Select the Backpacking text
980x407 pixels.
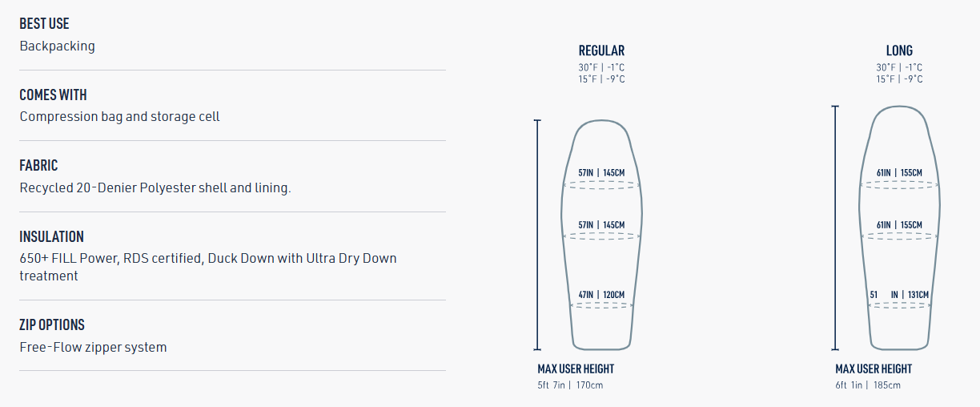coord(57,46)
